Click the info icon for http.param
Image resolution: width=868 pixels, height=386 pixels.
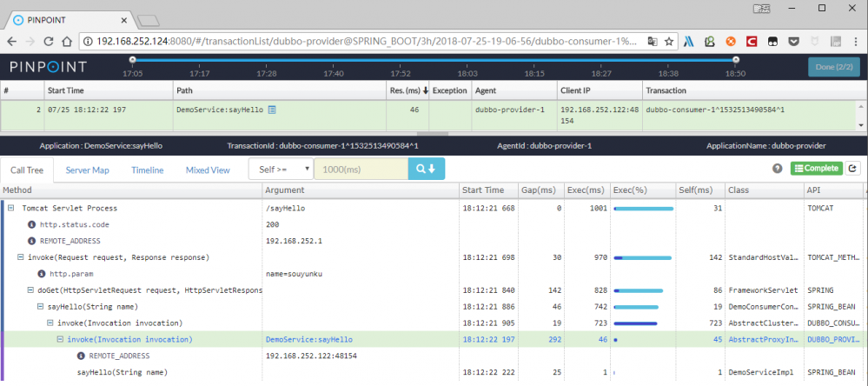coord(42,274)
